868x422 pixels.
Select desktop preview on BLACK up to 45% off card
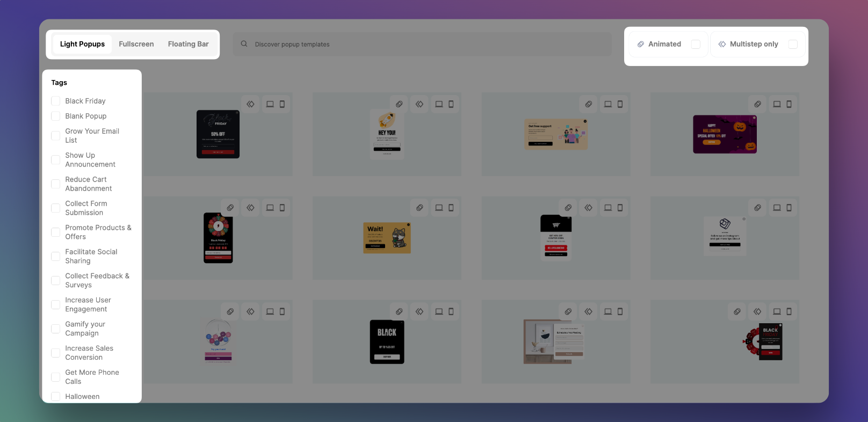point(439,311)
